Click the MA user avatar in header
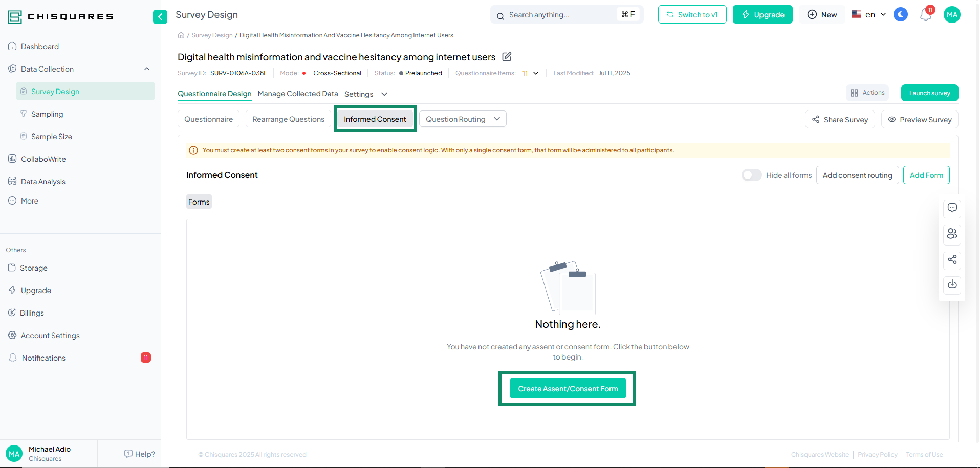Image resolution: width=980 pixels, height=468 pixels. pos(951,15)
